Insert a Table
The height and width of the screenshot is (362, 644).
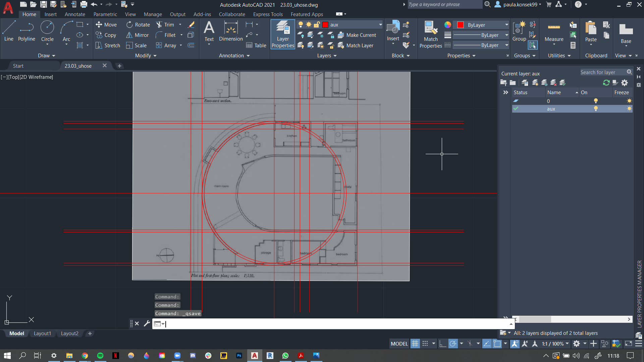256,45
